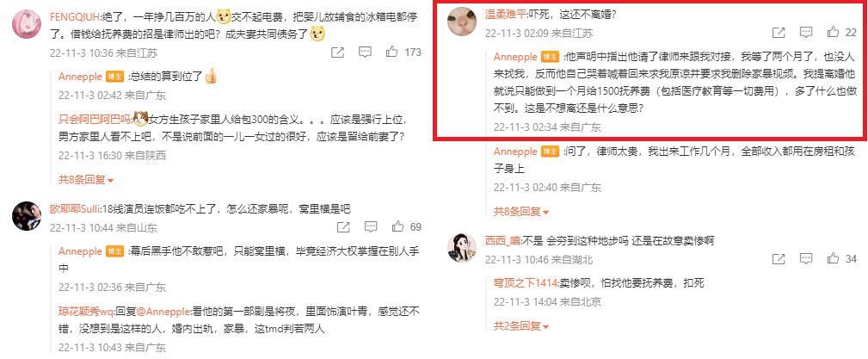Expand 共2条回复 under 西西_嘻's comment
868x359 pixels.
click(x=521, y=325)
